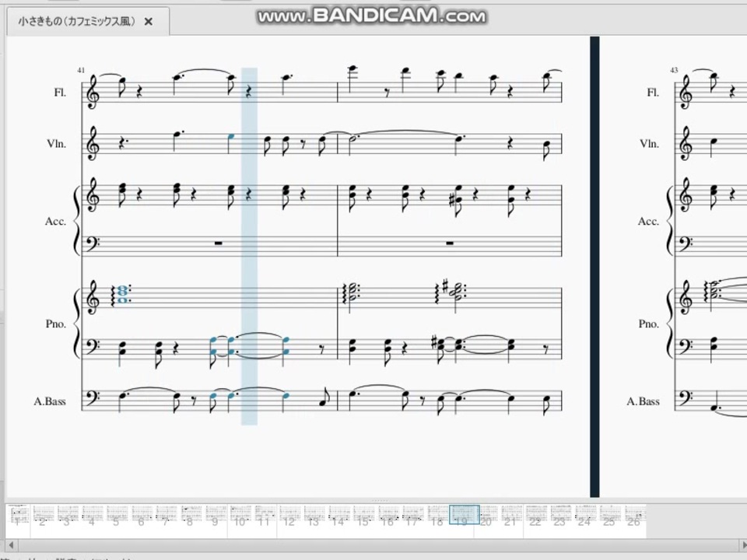Select the Fl. instrument label at measure 41
Viewport: 747px width, 560px height.
tap(60, 93)
